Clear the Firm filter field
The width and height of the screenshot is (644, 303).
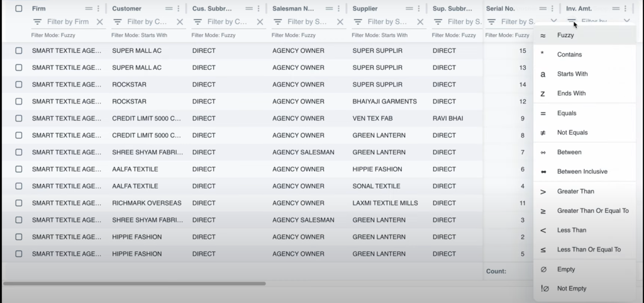click(99, 22)
